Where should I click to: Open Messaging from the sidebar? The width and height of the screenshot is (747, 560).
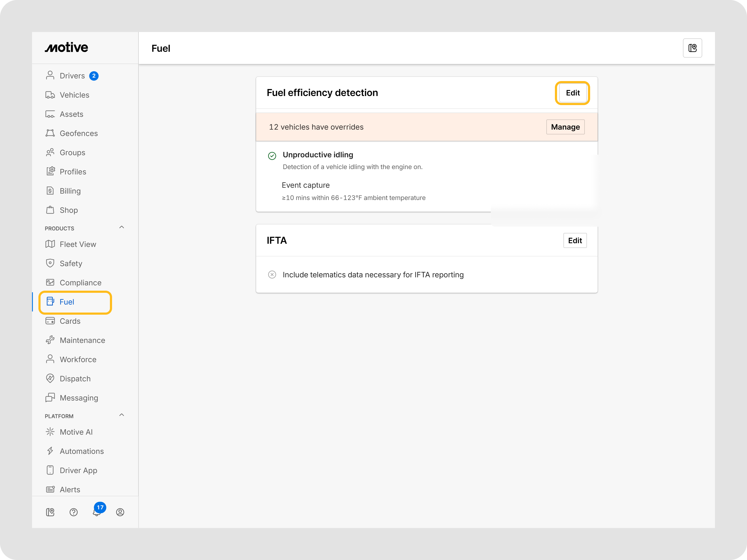(x=79, y=398)
